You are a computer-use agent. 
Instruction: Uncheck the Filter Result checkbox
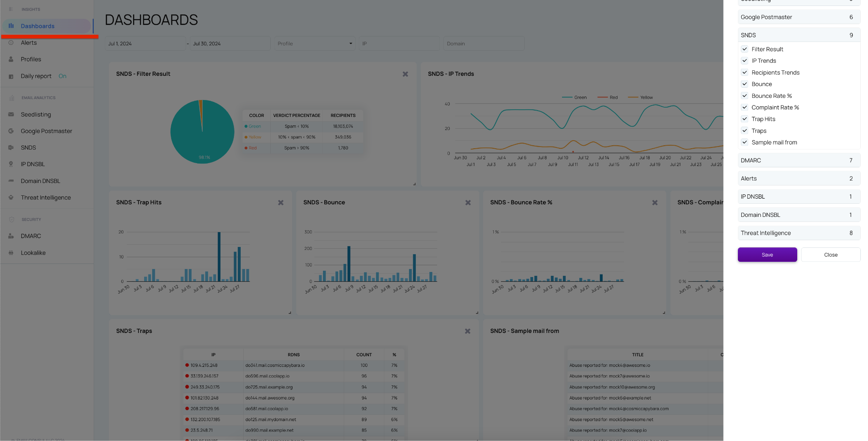(744, 49)
